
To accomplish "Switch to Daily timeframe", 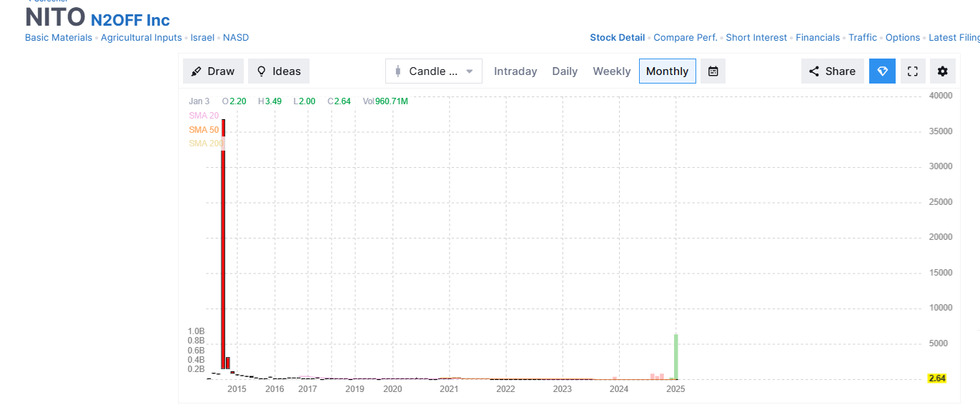I will pyautogui.click(x=565, y=71).
